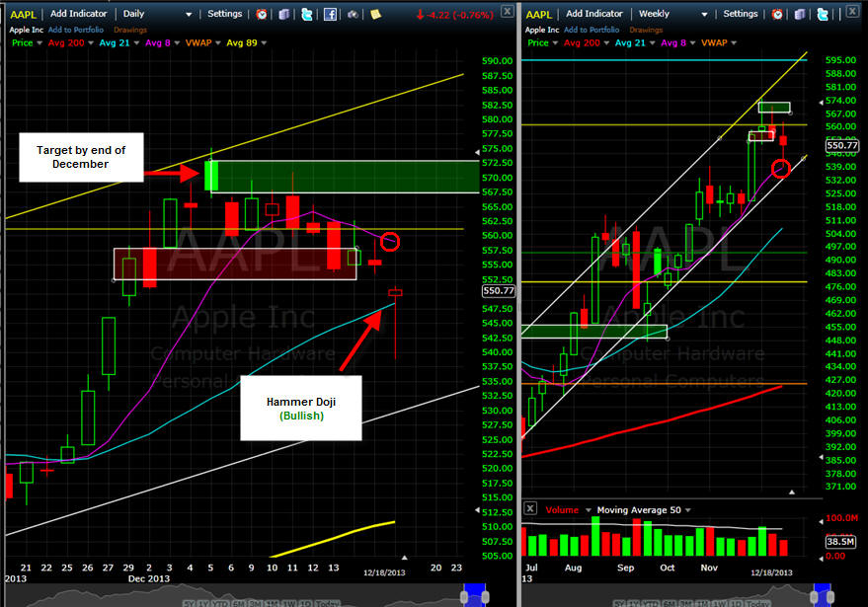The image size is (868, 607).
Task: Grab right range handle under Weekly chart
Action: (x=830, y=597)
